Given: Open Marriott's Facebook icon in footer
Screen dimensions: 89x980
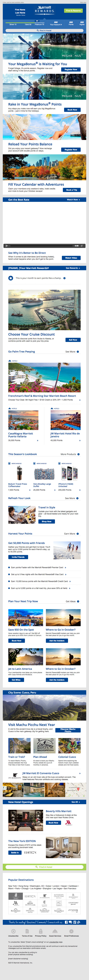Looking at the screenshot, I should (66, 922).
